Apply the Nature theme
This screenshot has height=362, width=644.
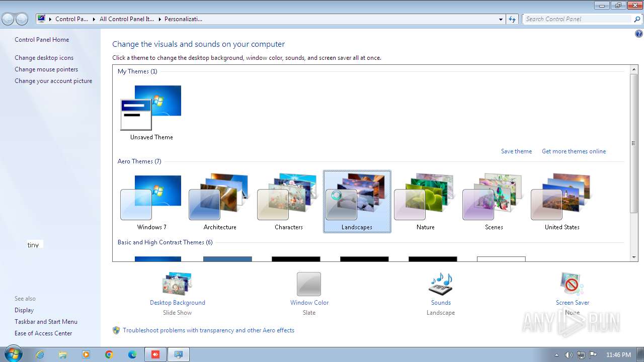pos(425,202)
